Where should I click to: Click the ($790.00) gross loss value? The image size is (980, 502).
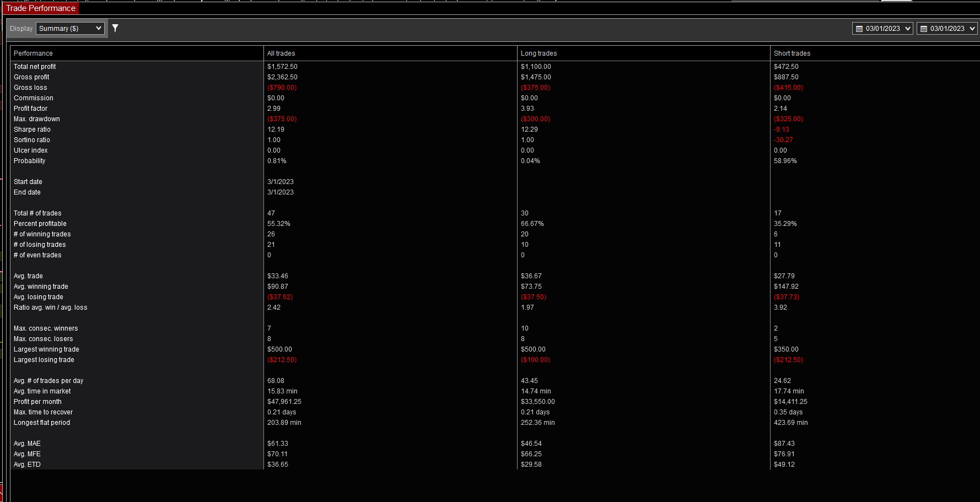click(x=282, y=88)
